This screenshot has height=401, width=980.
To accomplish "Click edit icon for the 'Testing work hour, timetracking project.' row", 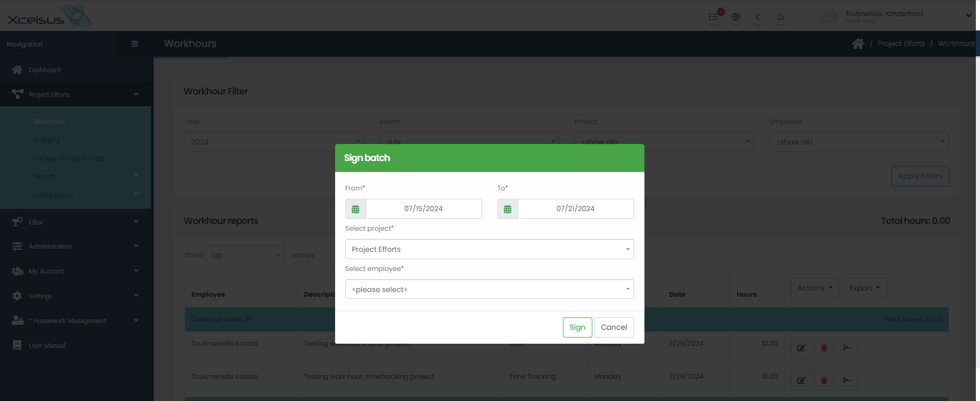I will (x=801, y=381).
